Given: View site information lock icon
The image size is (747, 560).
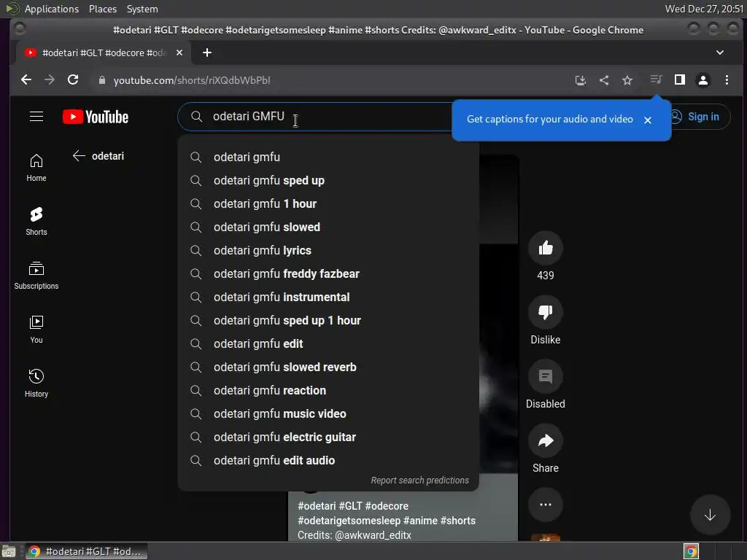Looking at the screenshot, I should coord(101,80).
